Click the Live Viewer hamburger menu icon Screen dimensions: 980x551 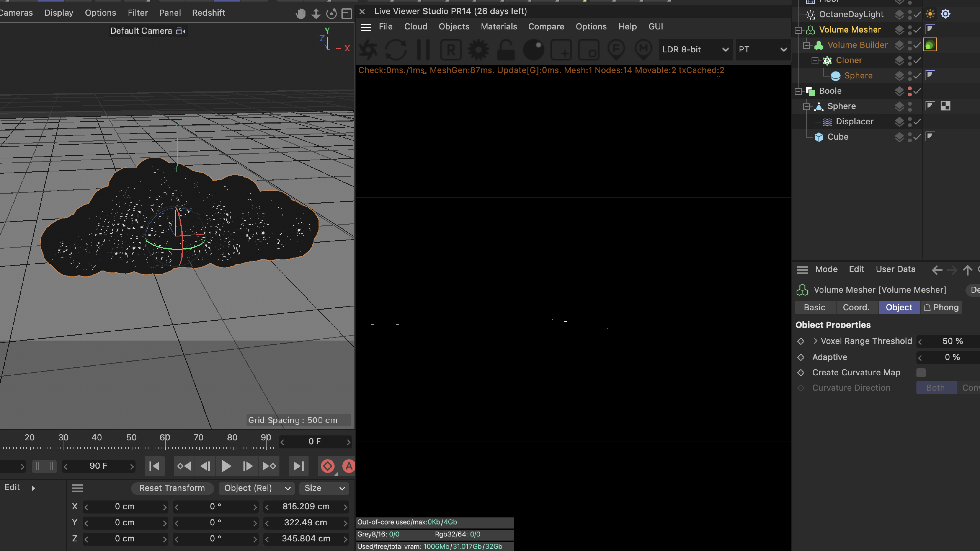tap(366, 27)
